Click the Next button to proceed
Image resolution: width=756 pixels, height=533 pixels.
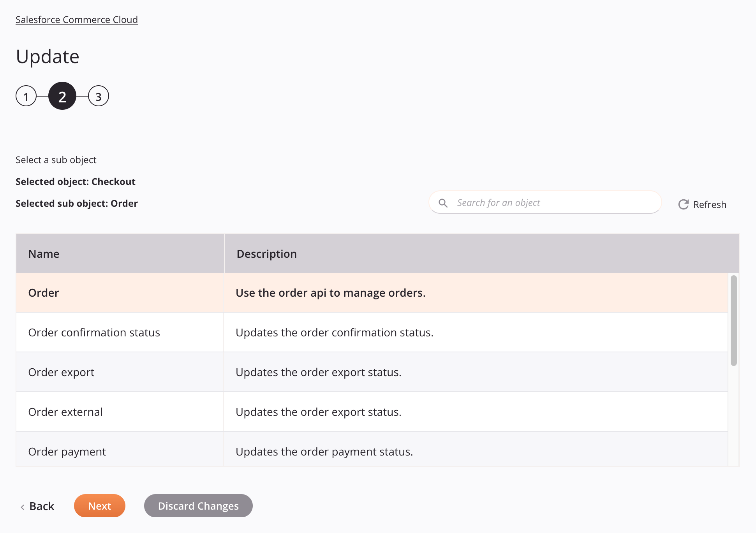tap(100, 505)
